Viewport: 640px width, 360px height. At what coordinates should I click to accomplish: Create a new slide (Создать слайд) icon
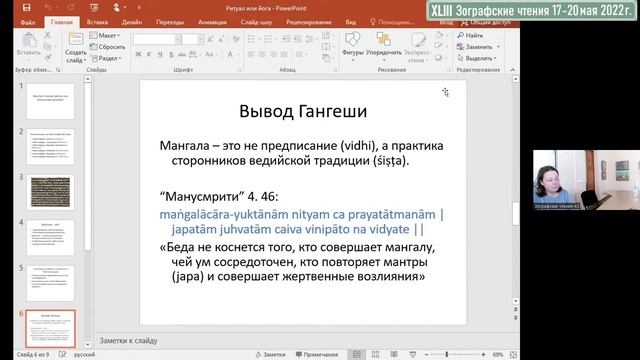(76, 40)
